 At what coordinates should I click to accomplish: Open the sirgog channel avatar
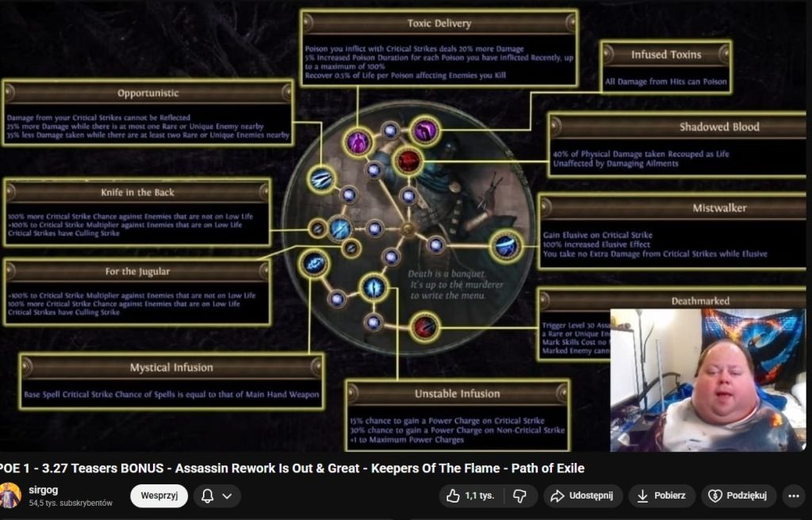pos(10,495)
